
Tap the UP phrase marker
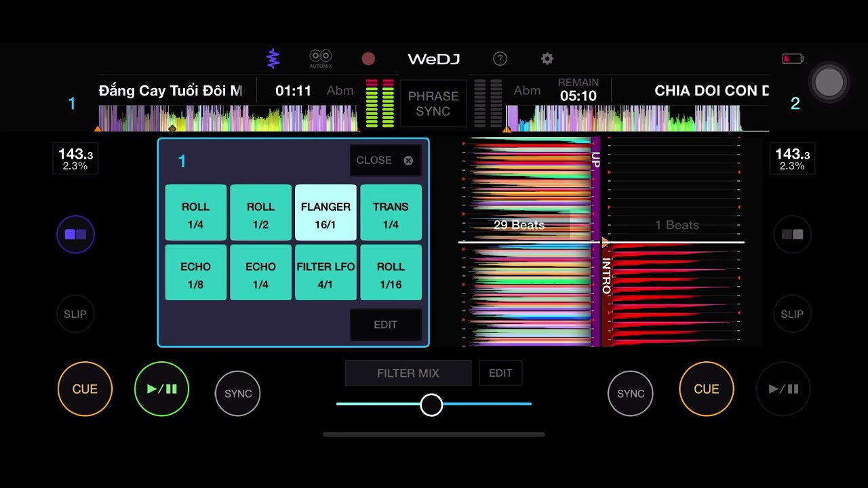(x=595, y=160)
